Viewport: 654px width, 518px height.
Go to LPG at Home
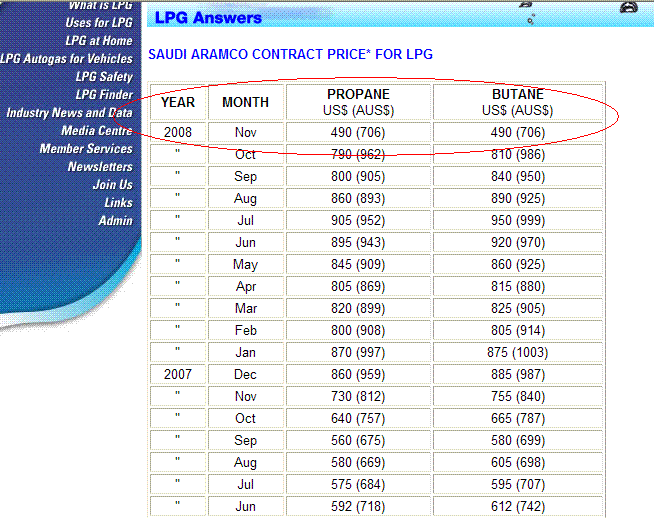pyautogui.click(x=98, y=41)
